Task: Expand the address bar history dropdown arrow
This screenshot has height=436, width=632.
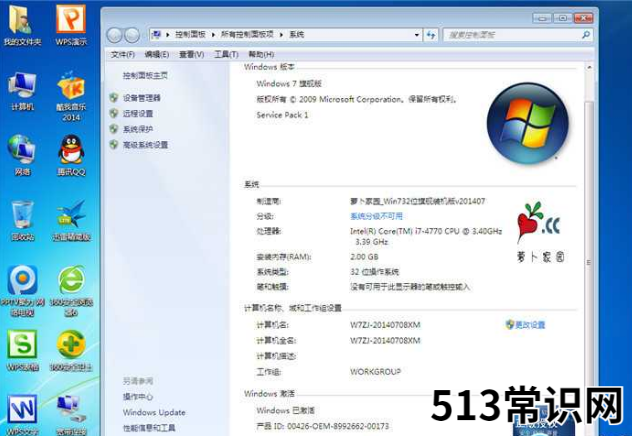Action: 417,35
